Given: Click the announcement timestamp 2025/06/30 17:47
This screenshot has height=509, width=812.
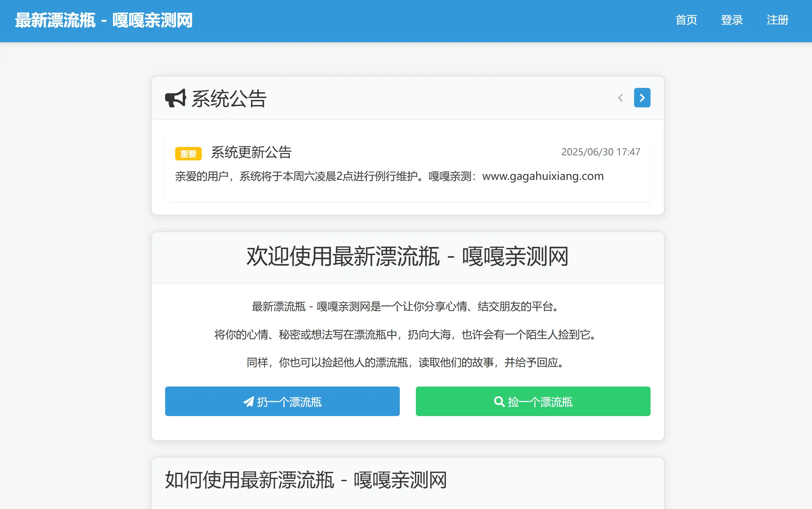Looking at the screenshot, I should point(601,152).
